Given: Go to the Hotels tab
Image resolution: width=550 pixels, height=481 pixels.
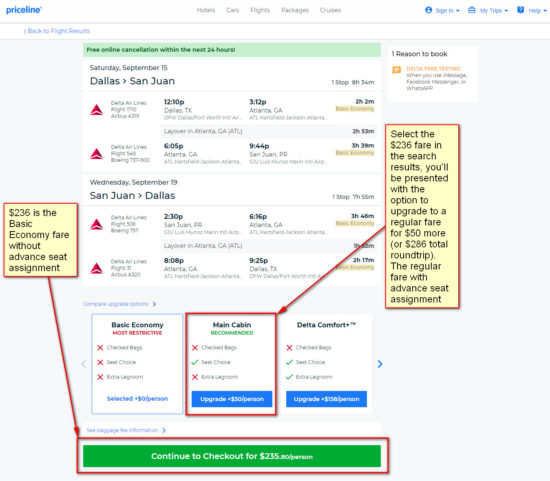Looking at the screenshot, I should pos(206,10).
